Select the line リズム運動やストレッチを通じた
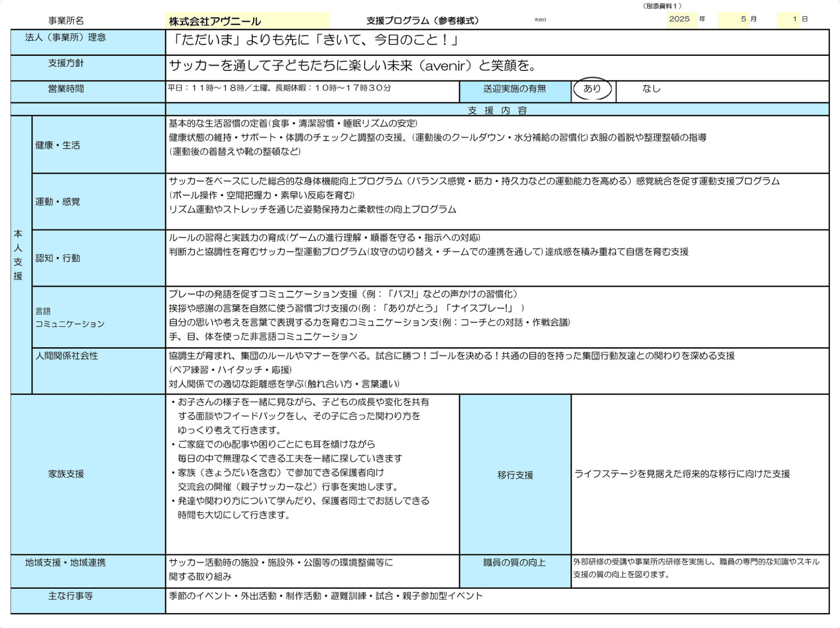The width and height of the screenshot is (840, 628). coord(313,209)
